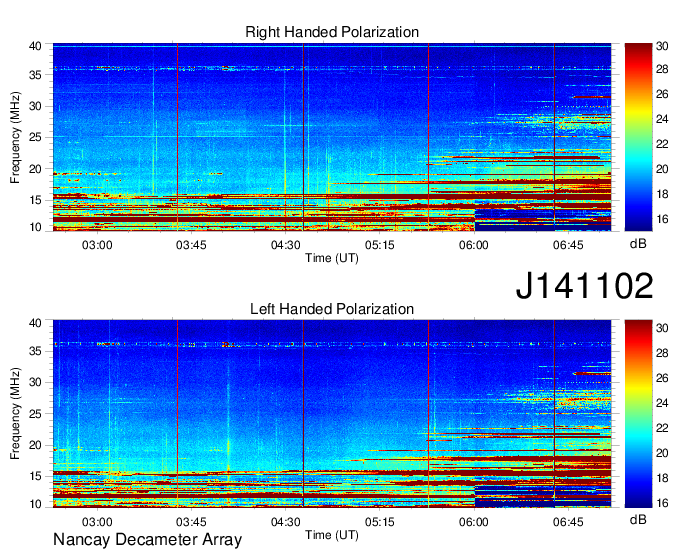The width and height of the screenshot is (680, 552).
Task: Click the 25 frequency tick on upper plot
Action: [35, 137]
